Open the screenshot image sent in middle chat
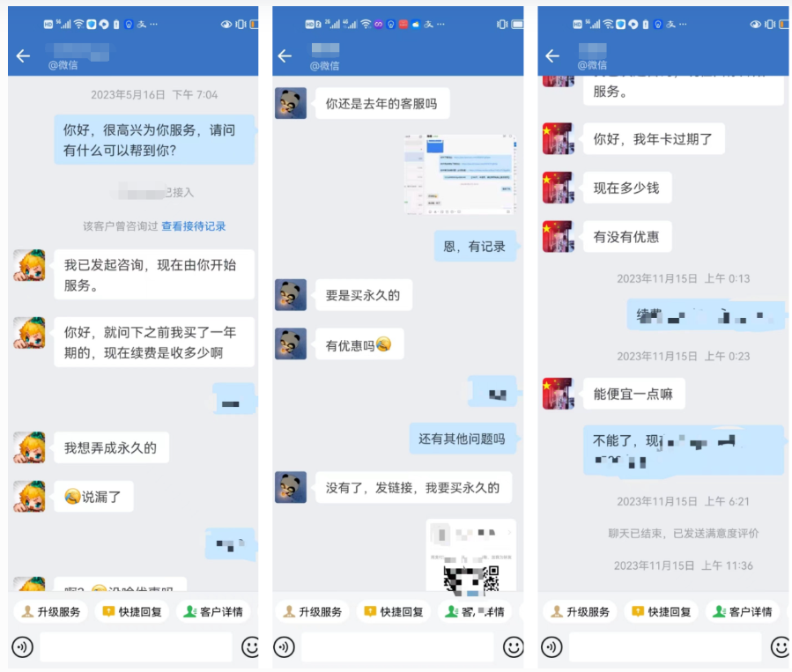Screen dimensions: 792x672 coord(460,174)
